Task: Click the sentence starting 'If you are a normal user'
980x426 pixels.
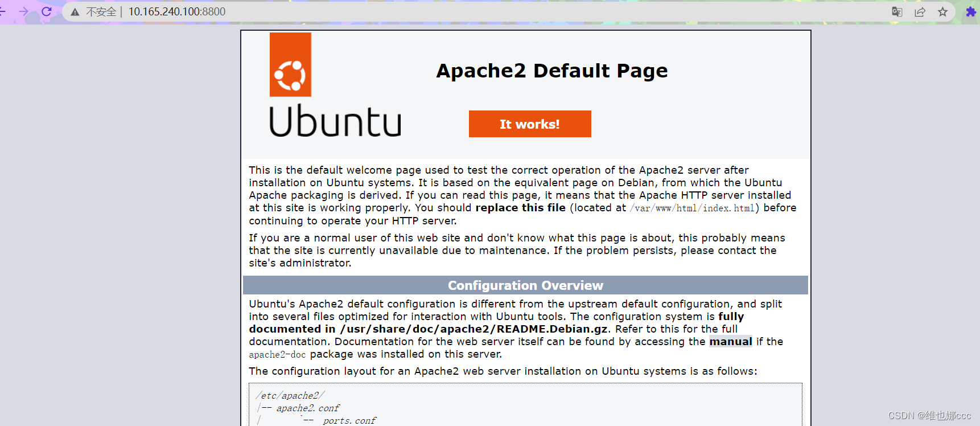Action: point(517,250)
